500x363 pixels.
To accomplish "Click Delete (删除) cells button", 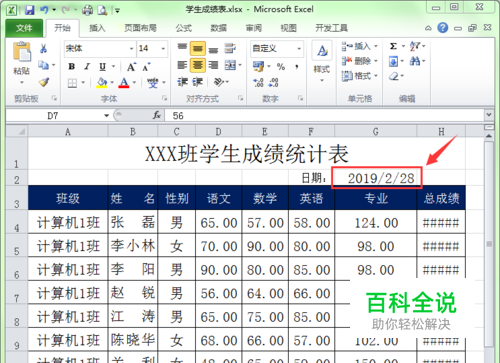I will tap(360, 61).
